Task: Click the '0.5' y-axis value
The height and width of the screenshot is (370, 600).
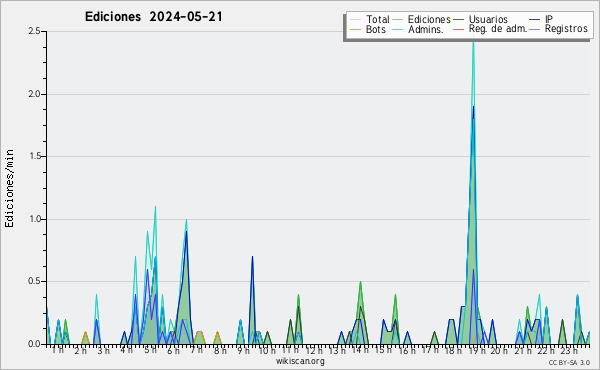Action: [x=34, y=282]
